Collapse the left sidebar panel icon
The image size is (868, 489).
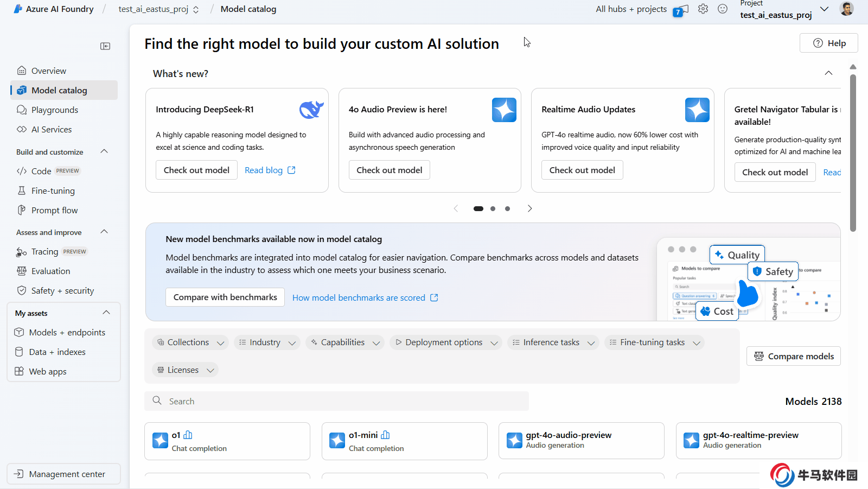click(105, 46)
